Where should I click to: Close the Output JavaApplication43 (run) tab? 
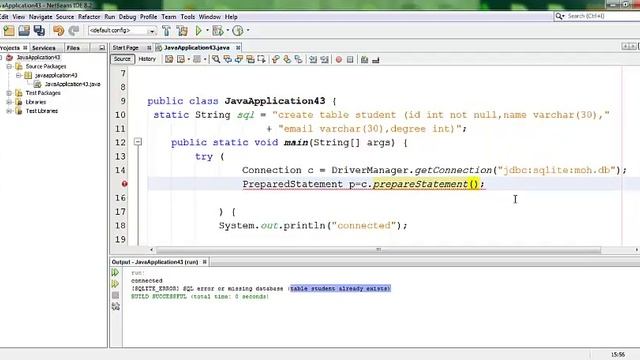205,262
